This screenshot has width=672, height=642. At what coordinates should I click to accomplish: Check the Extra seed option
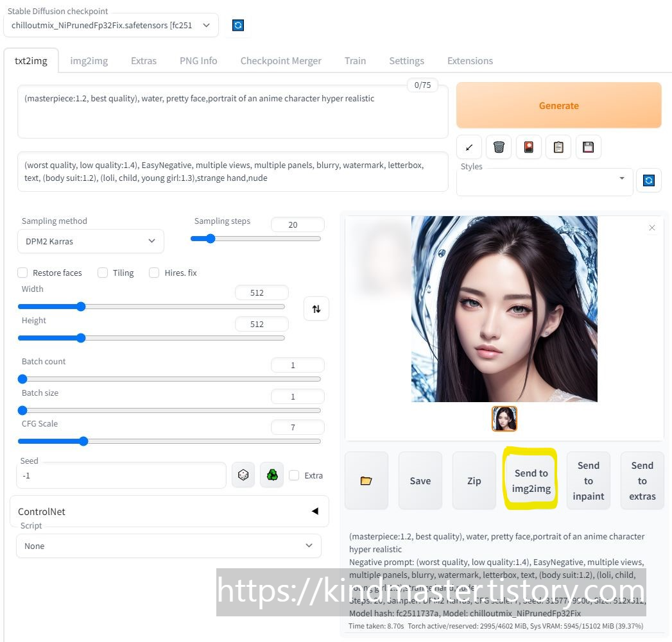coord(294,475)
